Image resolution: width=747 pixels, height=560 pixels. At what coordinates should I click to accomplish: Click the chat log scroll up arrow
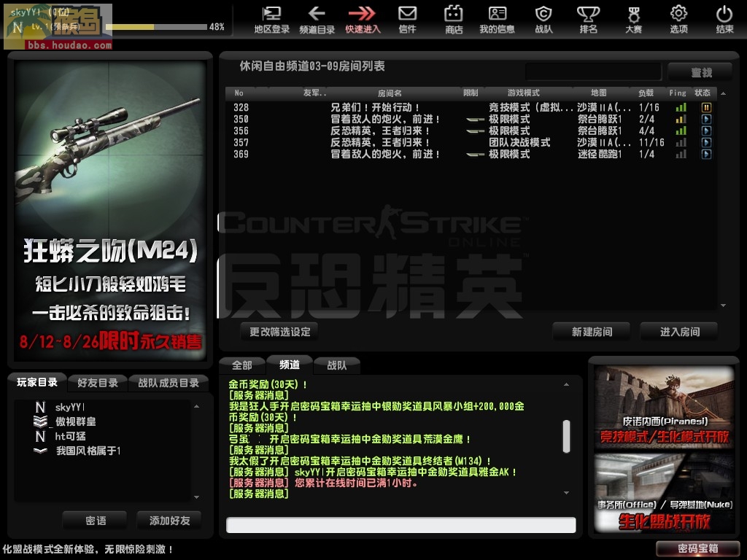click(x=566, y=384)
